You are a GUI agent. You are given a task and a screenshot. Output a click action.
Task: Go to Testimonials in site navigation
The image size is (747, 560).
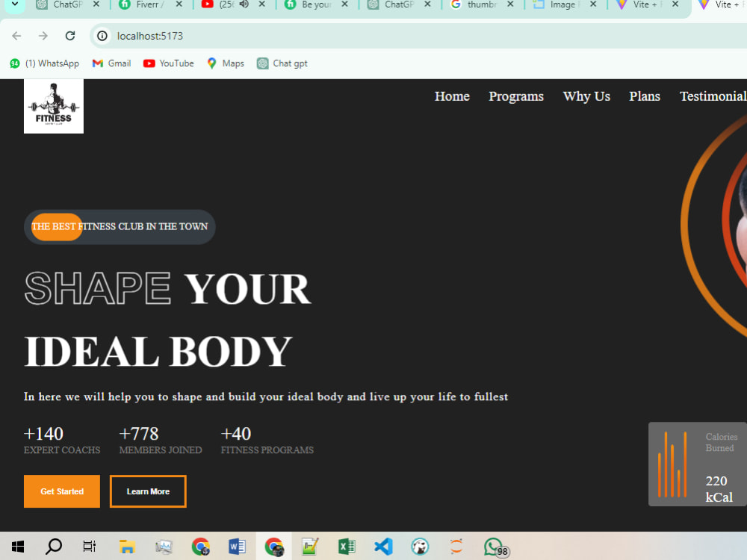point(713,96)
